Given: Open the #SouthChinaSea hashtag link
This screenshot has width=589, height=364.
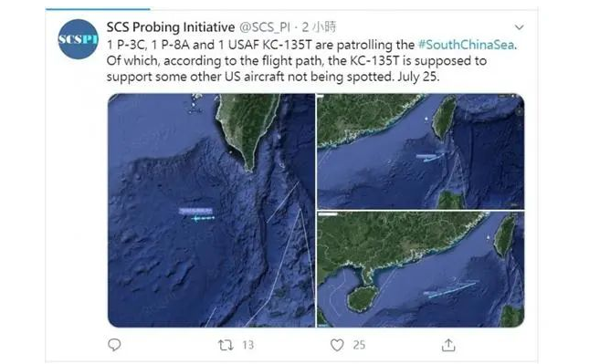Looking at the screenshot, I should tap(466, 45).
